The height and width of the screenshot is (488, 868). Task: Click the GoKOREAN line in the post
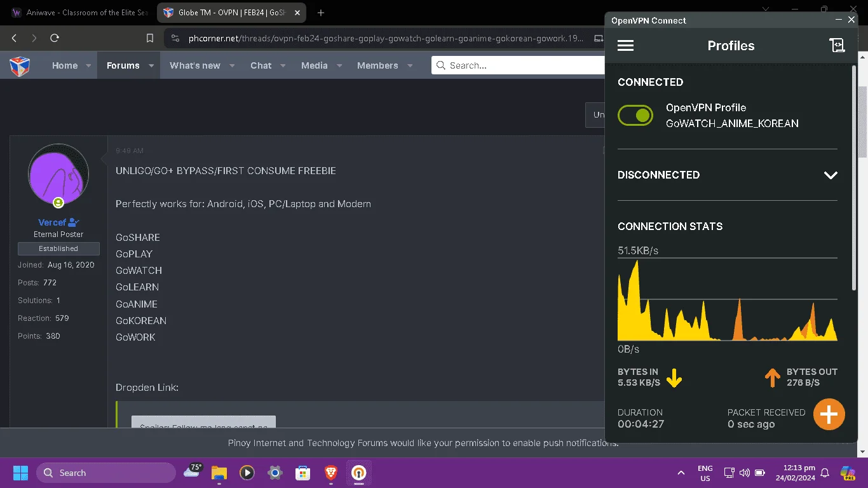coord(141,321)
